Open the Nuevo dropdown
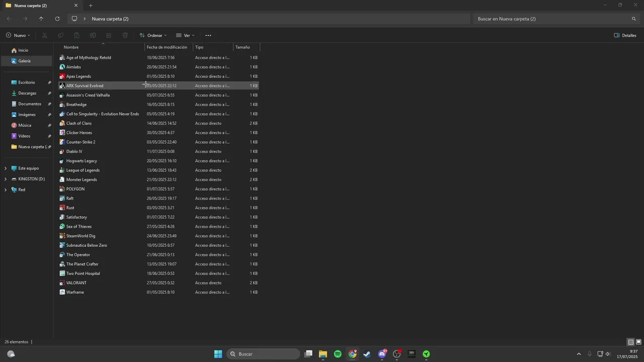Image resolution: width=644 pixels, height=362 pixels. [18, 35]
